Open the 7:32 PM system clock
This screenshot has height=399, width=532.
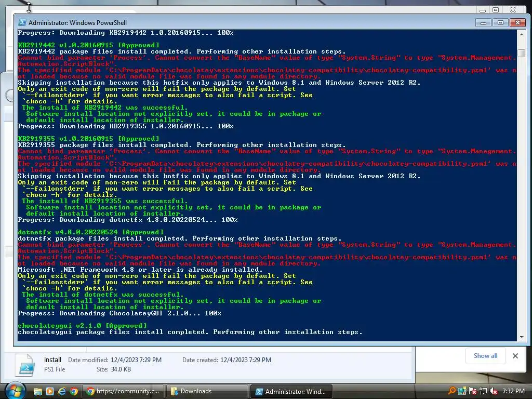(x=513, y=391)
